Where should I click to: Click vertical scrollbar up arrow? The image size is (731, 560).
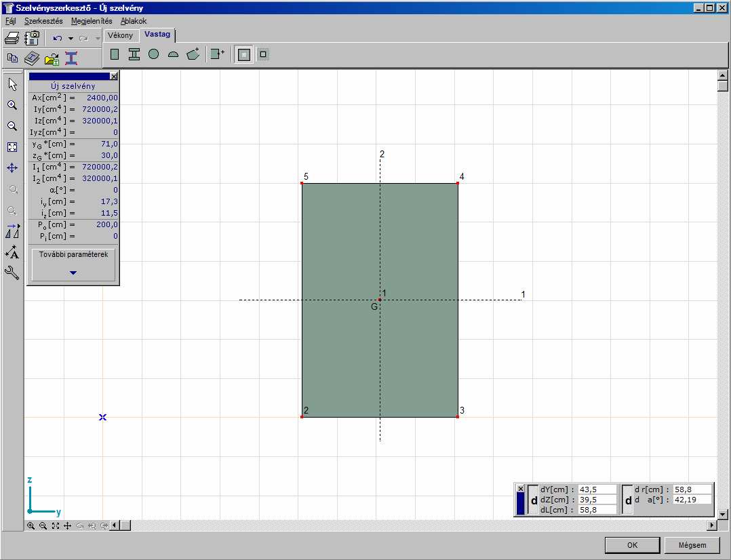pos(723,75)
